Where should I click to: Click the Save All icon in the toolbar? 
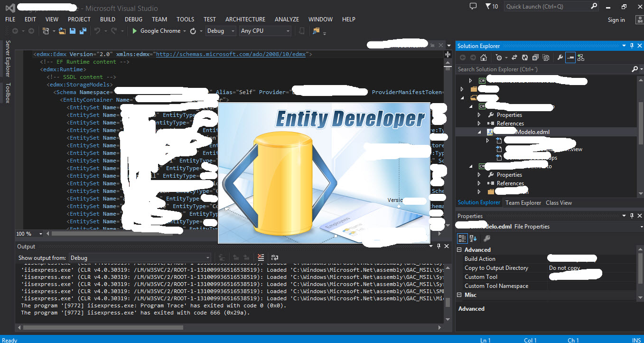[82, 30]
